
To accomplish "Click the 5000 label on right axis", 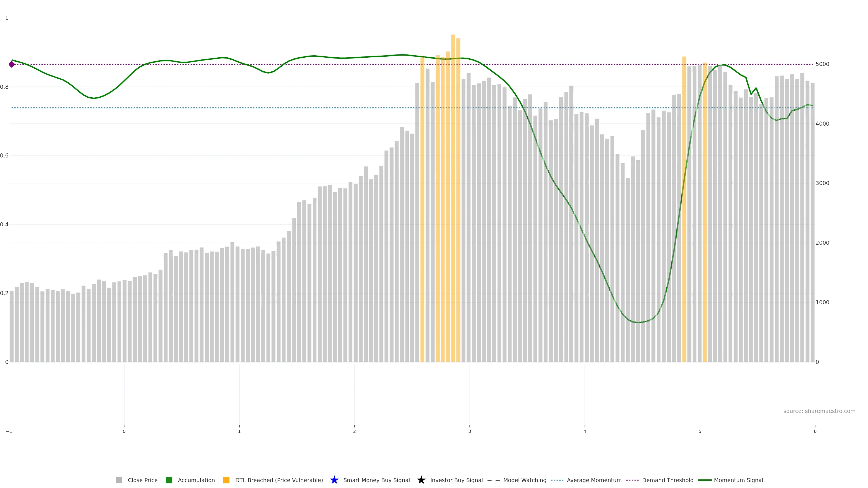I will tap(822, 64).
